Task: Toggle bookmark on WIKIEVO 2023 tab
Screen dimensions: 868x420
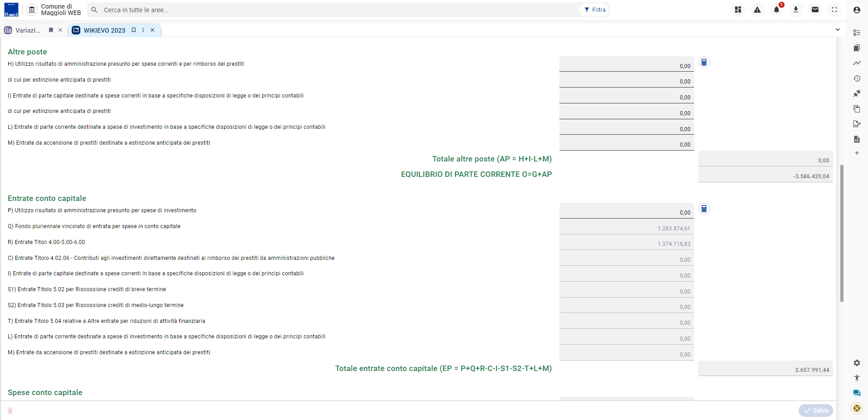Action: (134, 30)
